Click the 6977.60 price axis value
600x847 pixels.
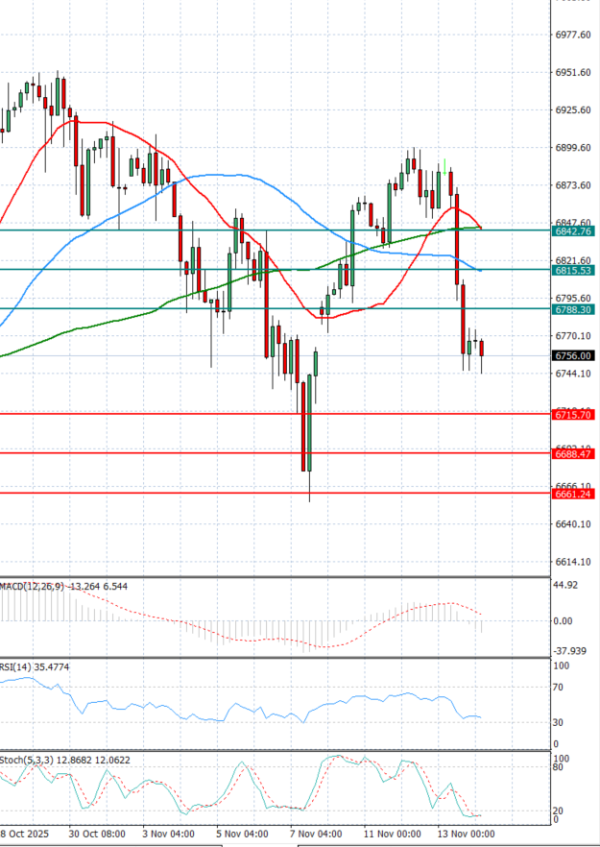(573, 34)
